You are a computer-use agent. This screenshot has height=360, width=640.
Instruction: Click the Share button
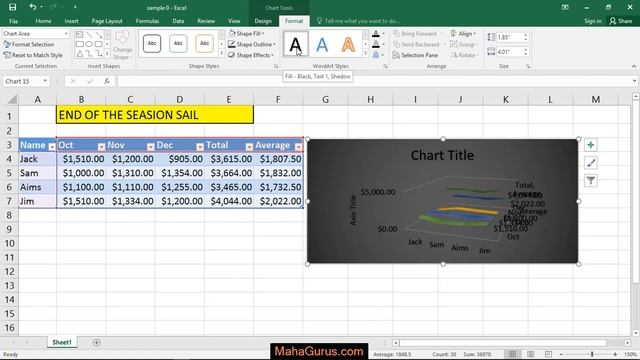(x=621, y=21)
